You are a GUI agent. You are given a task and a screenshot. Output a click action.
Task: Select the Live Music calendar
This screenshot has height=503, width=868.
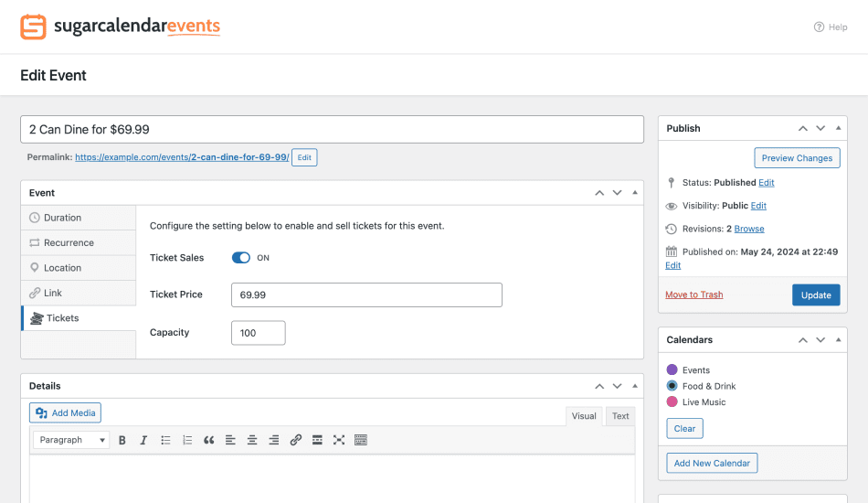coord(672,402)
